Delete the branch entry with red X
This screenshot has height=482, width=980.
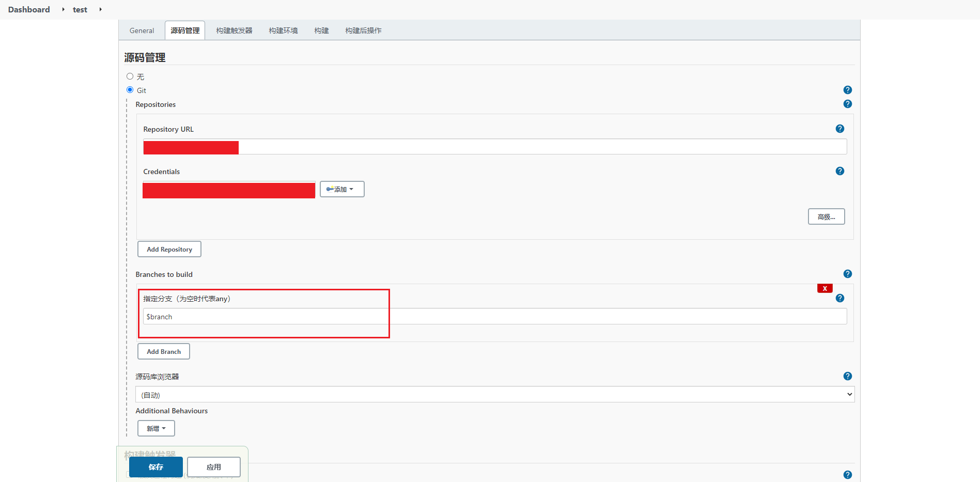point(825,288)
